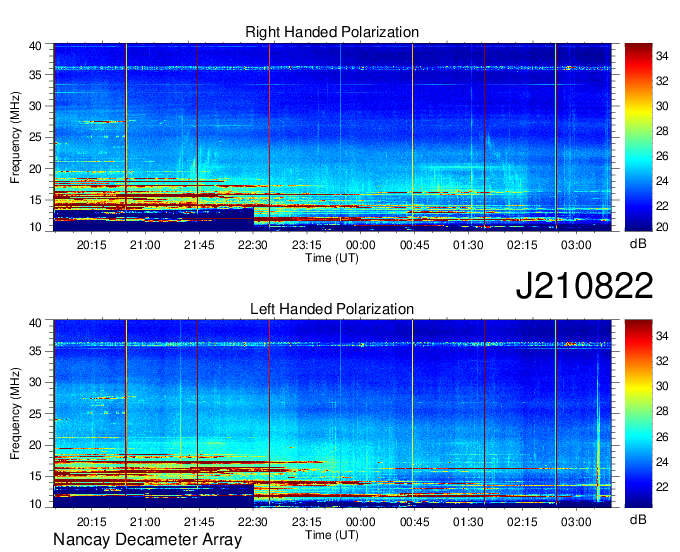Click Time (UT) label under Left Handed plot
The width and height of the screenshot is (680, 552).
coord(332,535)
